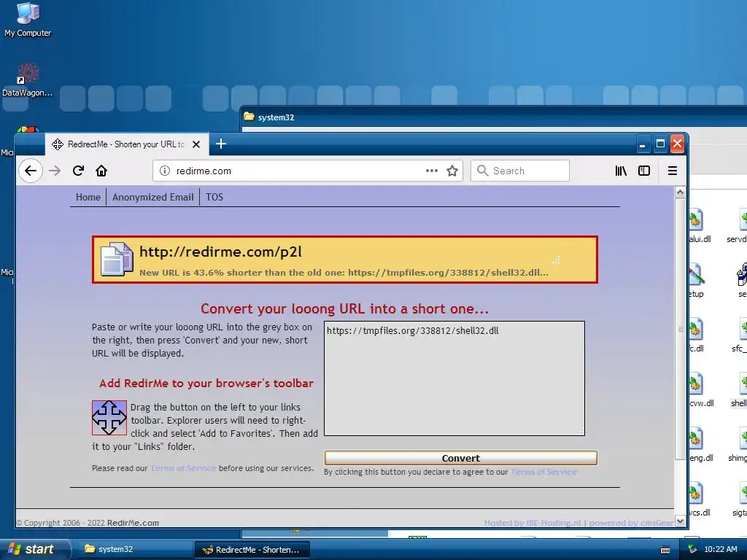Image resolution: width=747 pixels, height=560 pixels.
Task: Maximize the browser window
Action: [659, 144]
